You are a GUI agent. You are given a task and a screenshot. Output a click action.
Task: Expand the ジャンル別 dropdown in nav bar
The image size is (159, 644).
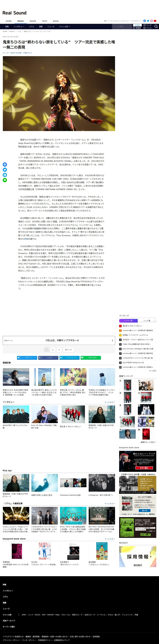65,27
